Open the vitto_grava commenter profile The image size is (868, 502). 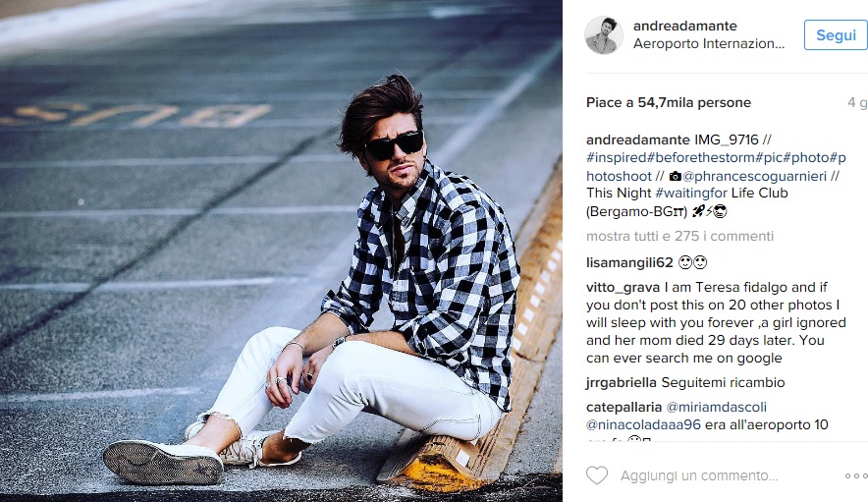(623, 287)
